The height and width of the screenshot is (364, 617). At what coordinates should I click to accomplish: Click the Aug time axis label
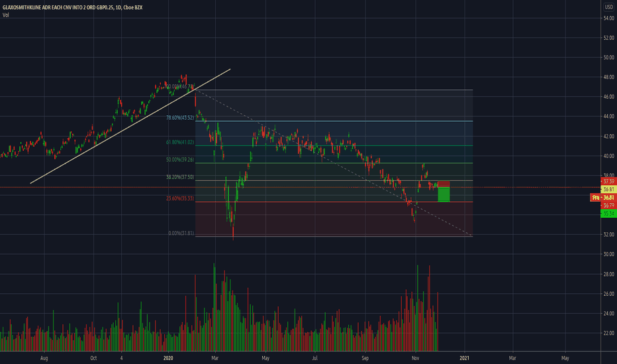[44, 358]
